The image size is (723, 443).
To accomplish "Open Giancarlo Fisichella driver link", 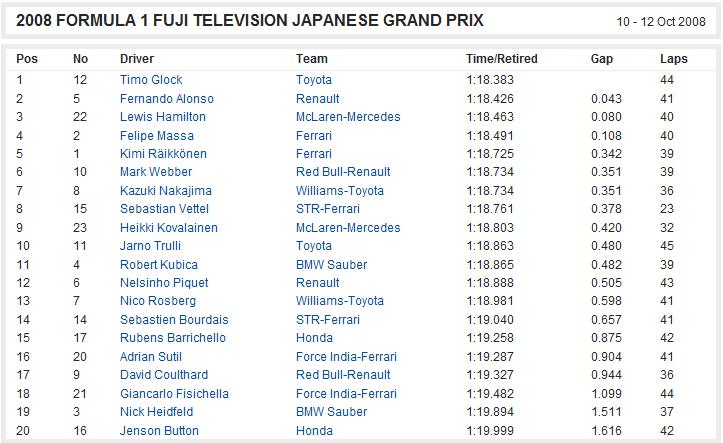I will pos(174,393).
